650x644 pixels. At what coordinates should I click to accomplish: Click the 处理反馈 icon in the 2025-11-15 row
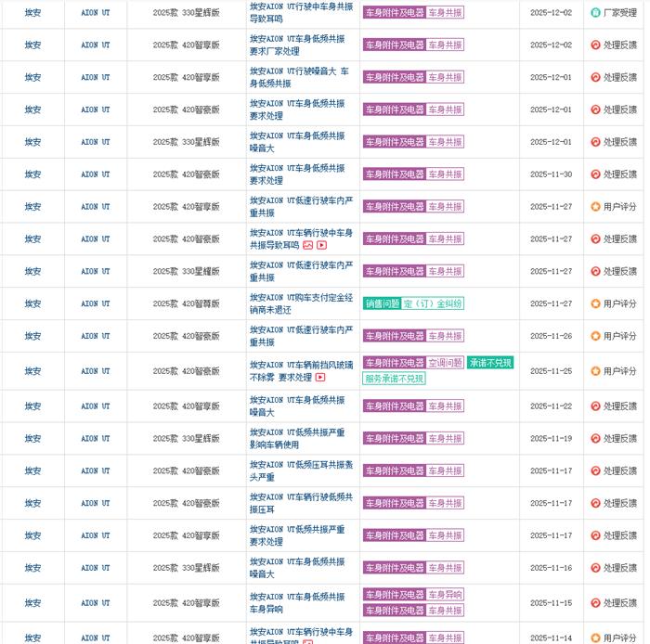click(x=595, y=603)
